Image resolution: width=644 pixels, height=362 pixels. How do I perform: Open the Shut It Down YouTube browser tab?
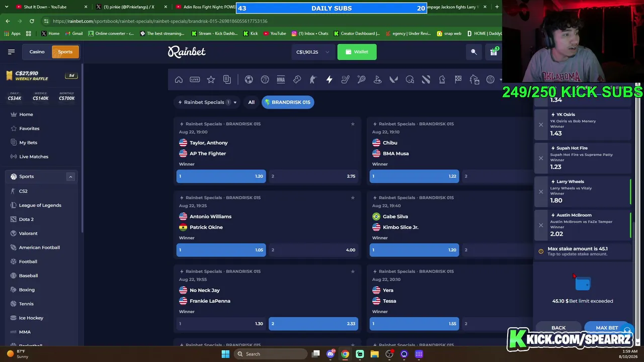(51, 7)
